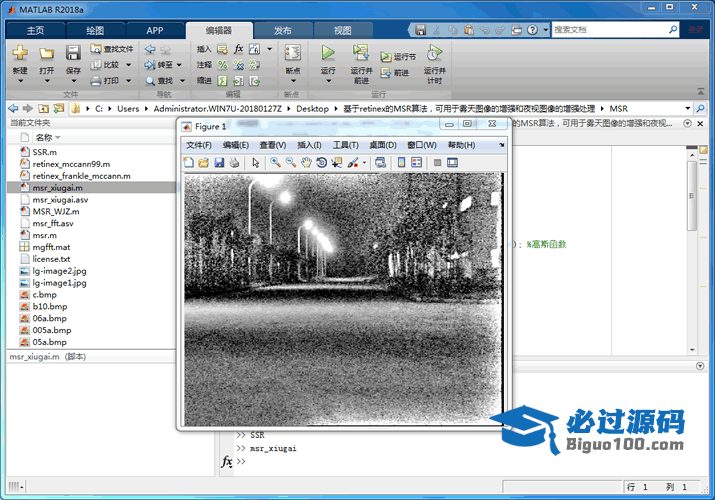Open File (文件) menu in Figure 1
This screenshot has width=715, height=500.
[199, 145]
